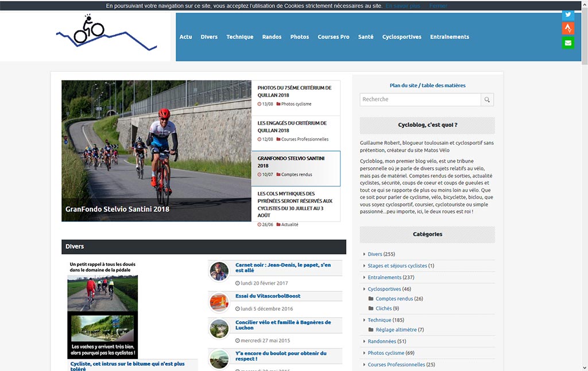Click the Cycloblog cyclist logo
This screenshot has height=371, width=588.
[x=106, y=32]
